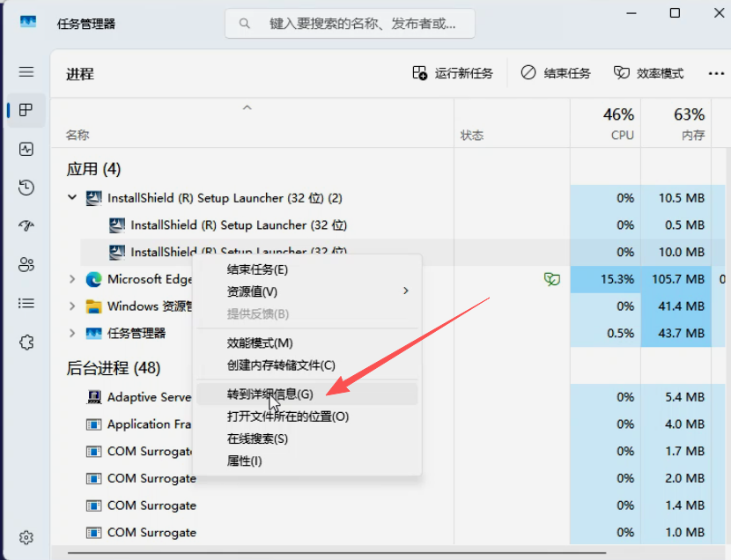Expand the Windows Explorer process group
This screenshot has height=560, width=731.
[72, 306]
